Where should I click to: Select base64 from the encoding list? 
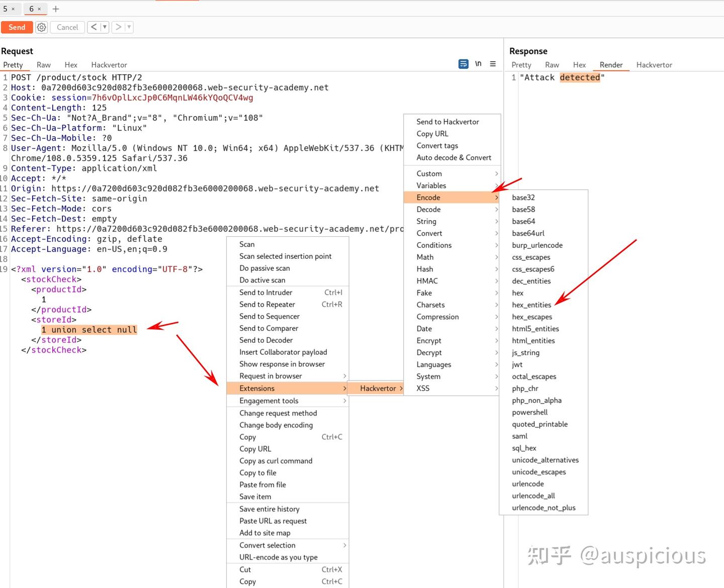click(523, 221)
